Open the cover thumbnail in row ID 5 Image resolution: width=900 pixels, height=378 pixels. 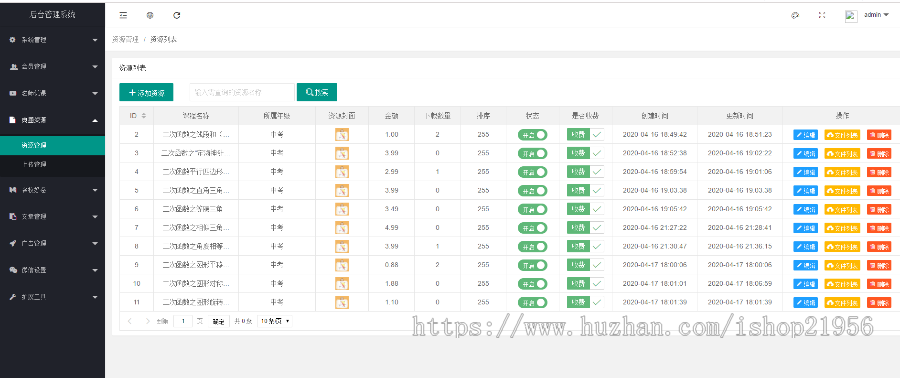[342, 190]
